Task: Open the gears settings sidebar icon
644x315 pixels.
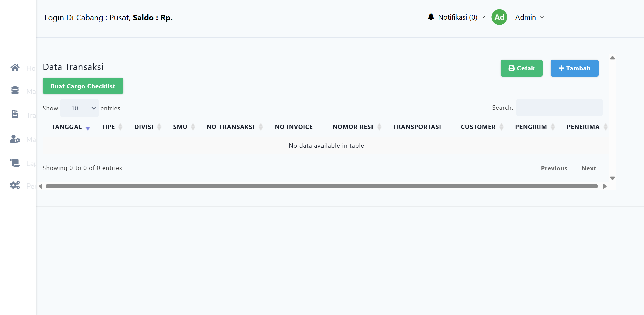Action: [15, 186]
